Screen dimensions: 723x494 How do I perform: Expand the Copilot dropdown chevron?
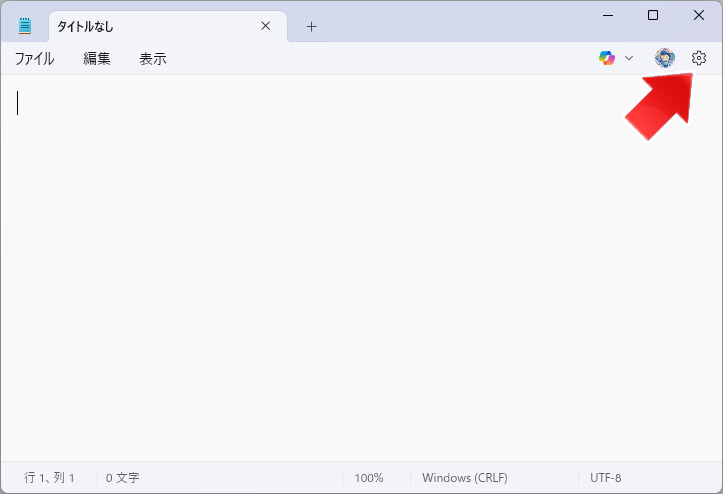click(x=629, y=58)
